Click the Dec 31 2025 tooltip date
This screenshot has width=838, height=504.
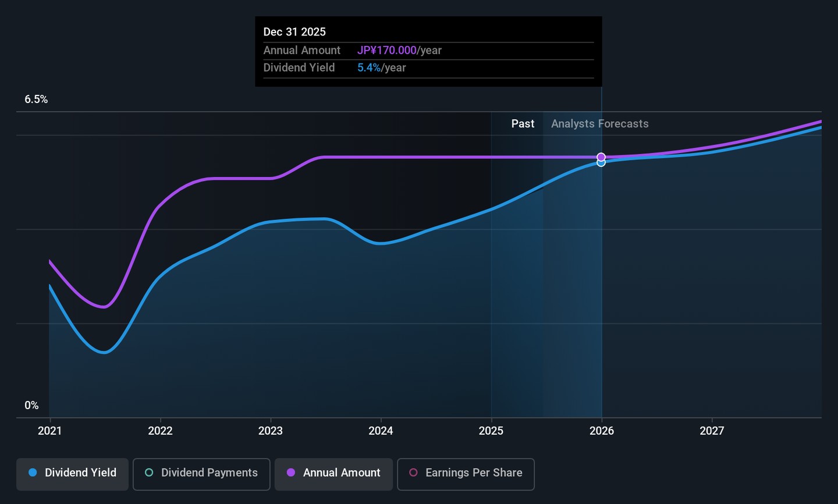click(294, 32)
